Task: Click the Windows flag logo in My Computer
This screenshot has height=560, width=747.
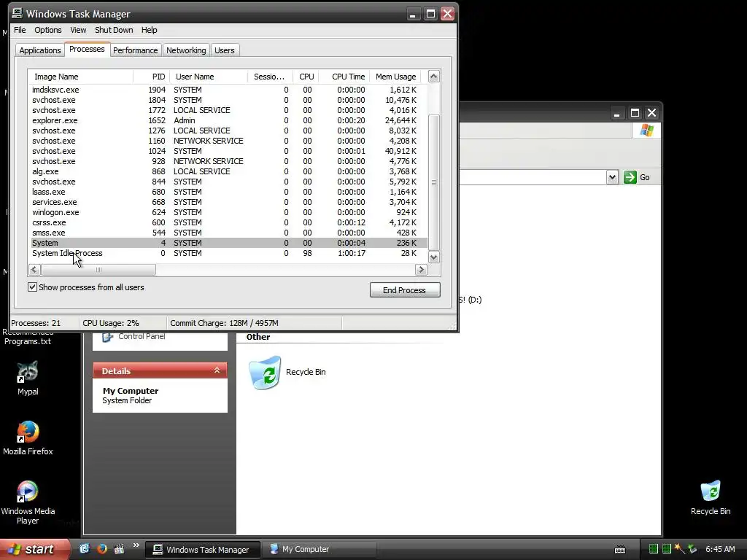Action: click(646, 131)
